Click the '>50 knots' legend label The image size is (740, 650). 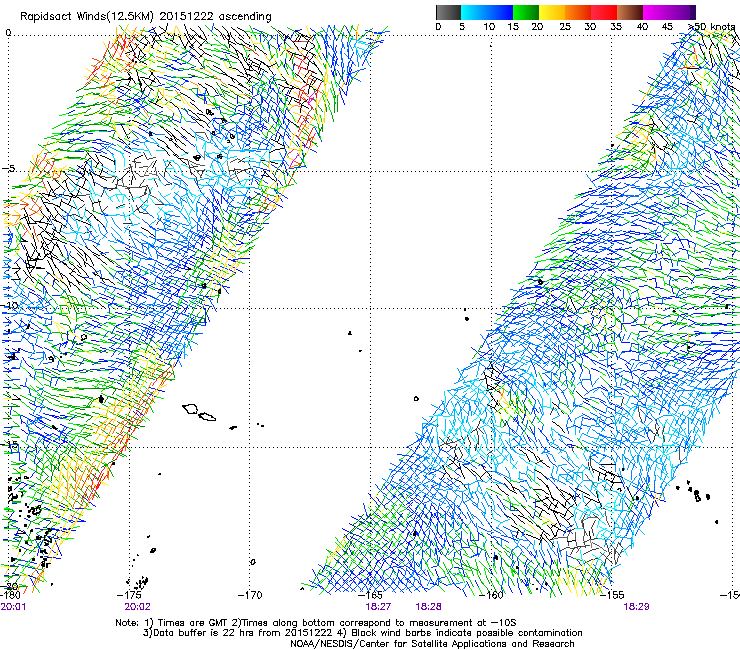pyautogui.click(x=712, y=26)
